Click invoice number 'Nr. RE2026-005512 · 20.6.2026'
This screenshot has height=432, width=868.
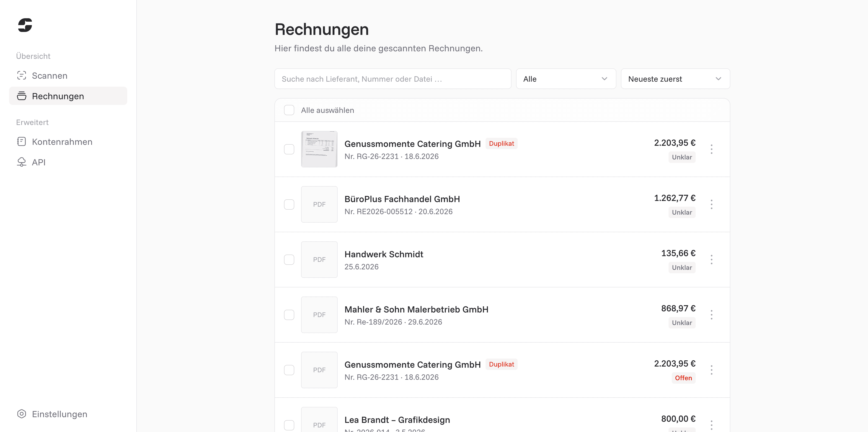tap(398, 211)
